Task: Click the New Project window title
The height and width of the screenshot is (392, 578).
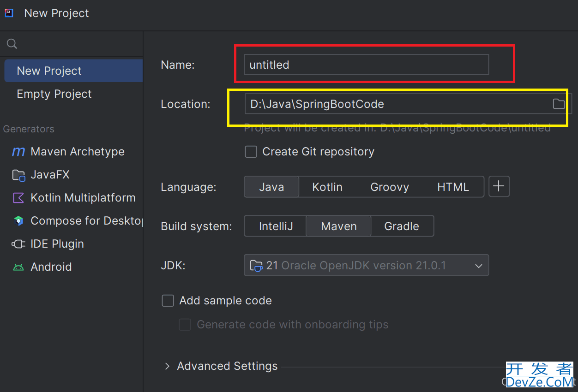Action: pyautogui.click(x=56, y=13)
